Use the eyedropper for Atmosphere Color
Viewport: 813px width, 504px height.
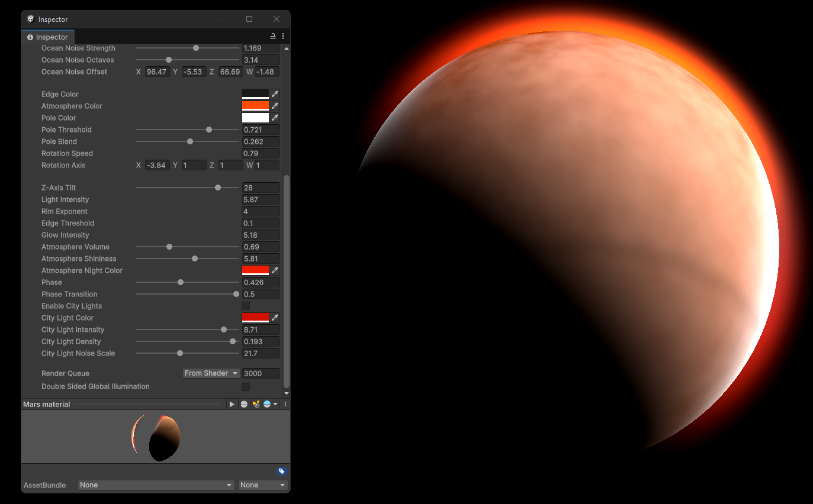[x=275, y=106]
